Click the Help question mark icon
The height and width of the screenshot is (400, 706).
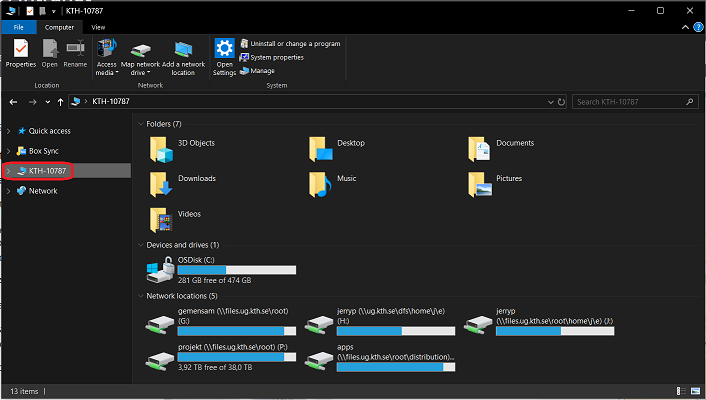click(696, 27)
